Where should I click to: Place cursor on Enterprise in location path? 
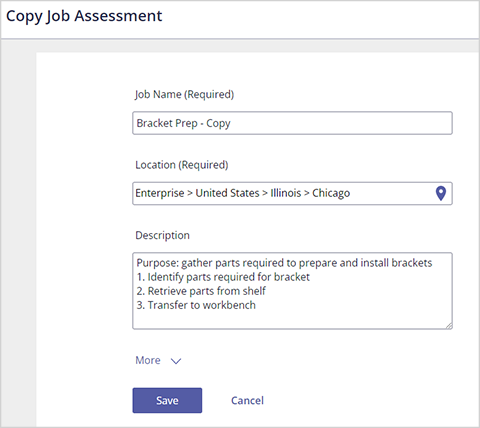[160, 193]
